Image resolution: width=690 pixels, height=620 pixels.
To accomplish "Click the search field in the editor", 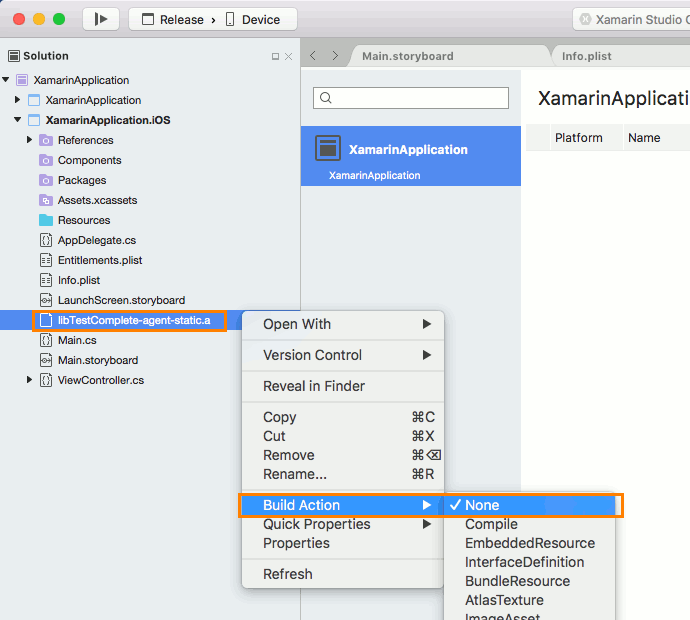I will click(411, 98).
